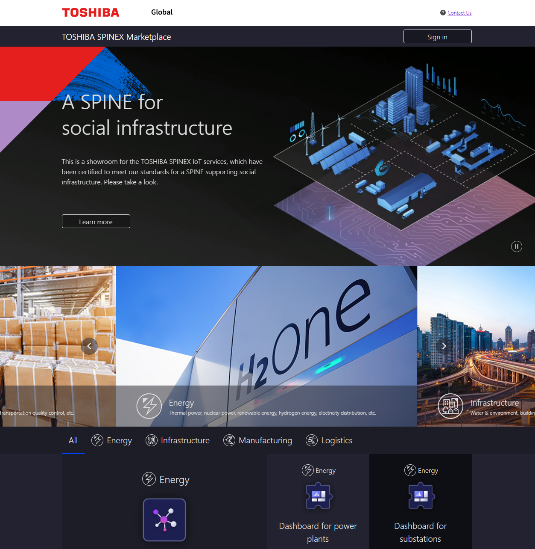Click the Learn more button
Screen dimensions: 535x549
coord(96,222)
